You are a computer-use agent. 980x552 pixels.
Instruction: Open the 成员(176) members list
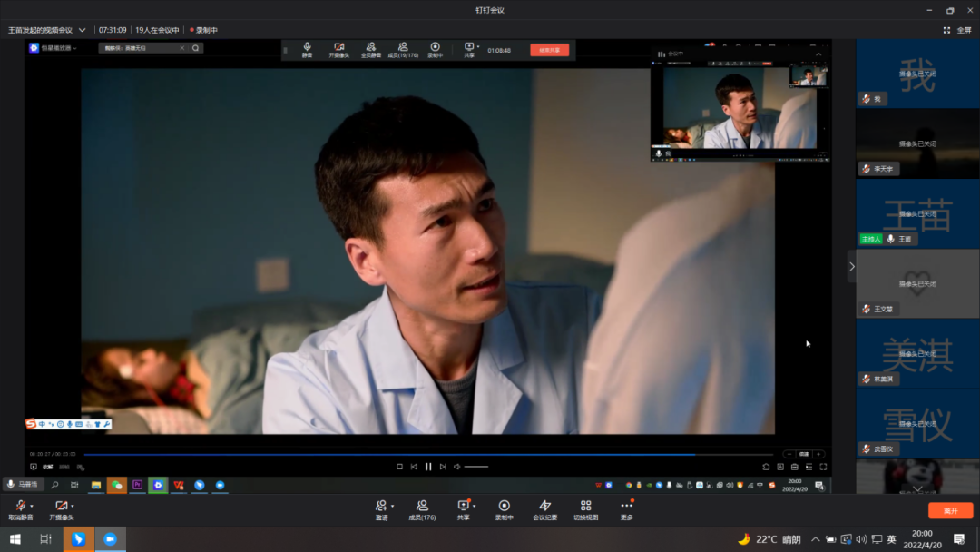(x=422, y=507)
